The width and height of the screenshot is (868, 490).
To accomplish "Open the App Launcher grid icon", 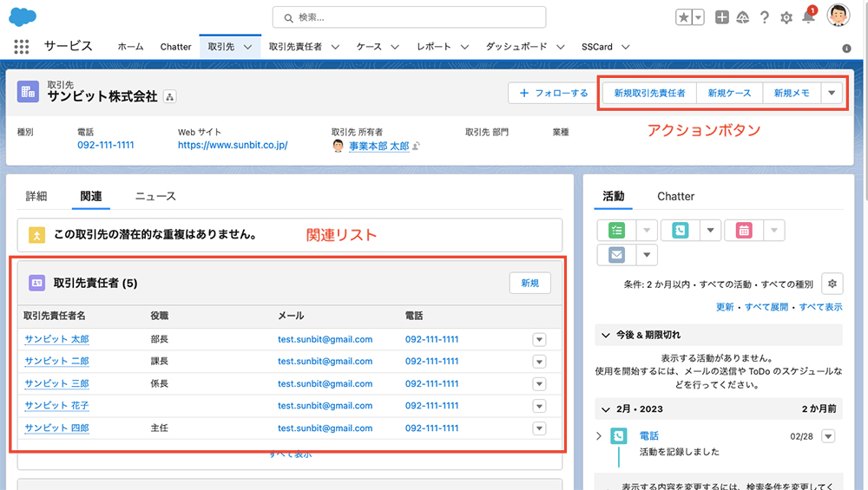I will [x=21, y=47].
